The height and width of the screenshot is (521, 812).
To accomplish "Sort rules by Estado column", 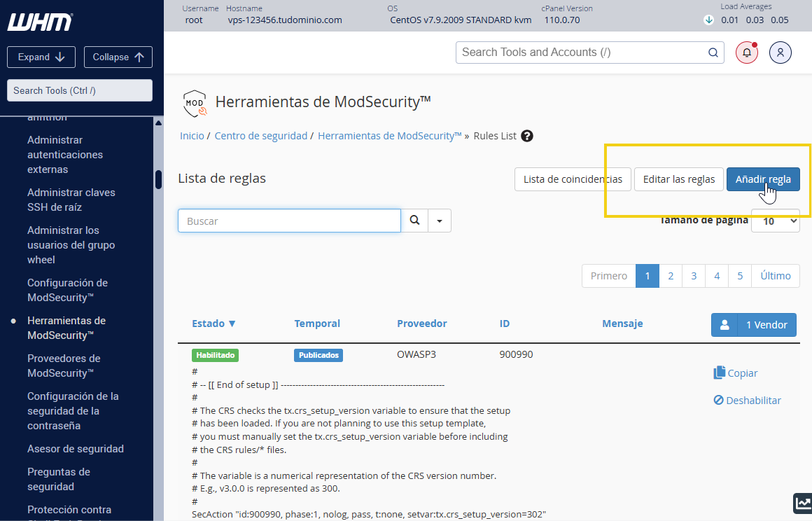I will (214, 324).
